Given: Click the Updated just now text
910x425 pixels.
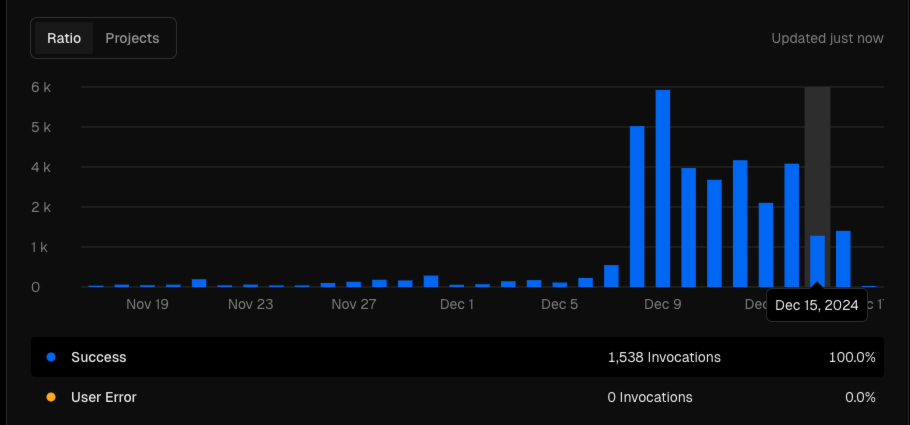Looking at the screenshot, I should click(x=828, y=38).
